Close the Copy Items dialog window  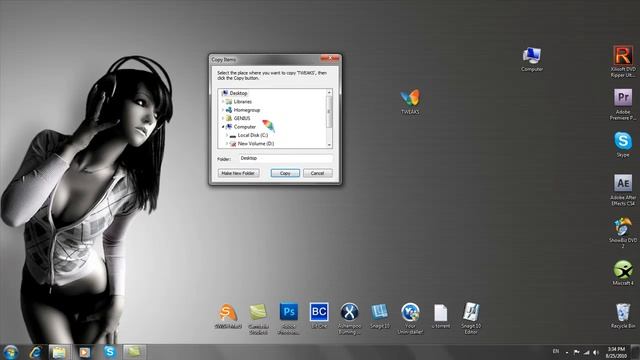tap(330, 58)
